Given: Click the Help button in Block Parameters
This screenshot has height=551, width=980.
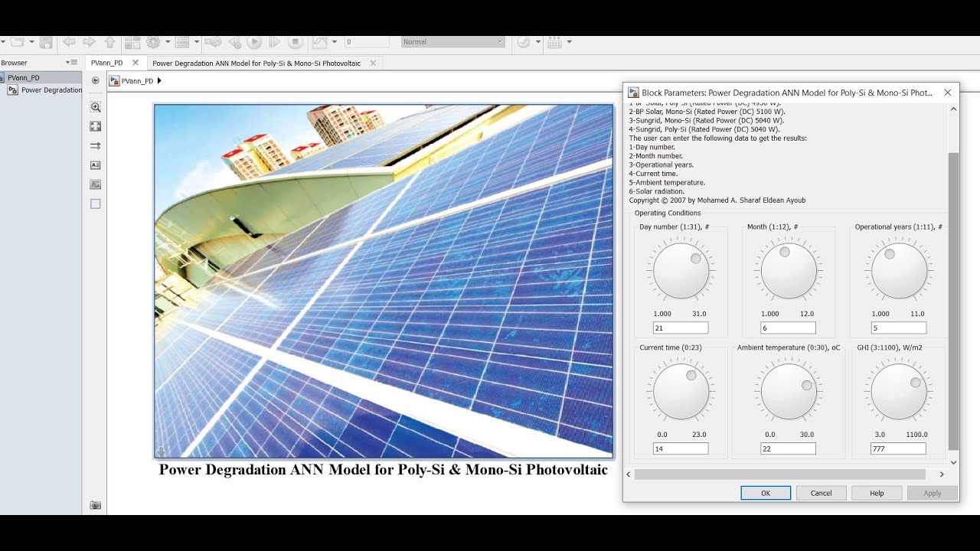Looking at the screenshot, I should [877, 493].
